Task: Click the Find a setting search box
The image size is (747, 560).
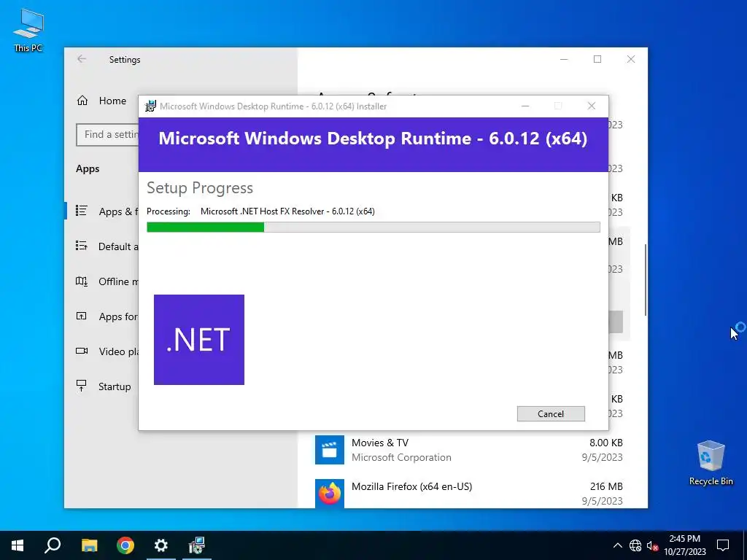Action: click(108, 135)
